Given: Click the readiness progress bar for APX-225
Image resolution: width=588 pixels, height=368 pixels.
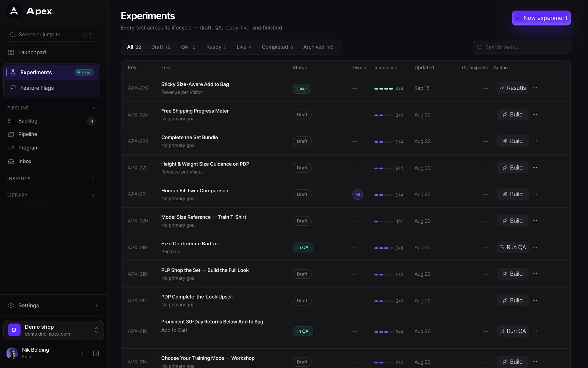Looking at the screenshot, I should tap(384, 89).
